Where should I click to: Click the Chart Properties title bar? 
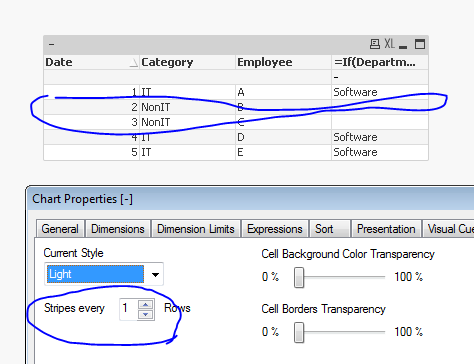[251, 199]
